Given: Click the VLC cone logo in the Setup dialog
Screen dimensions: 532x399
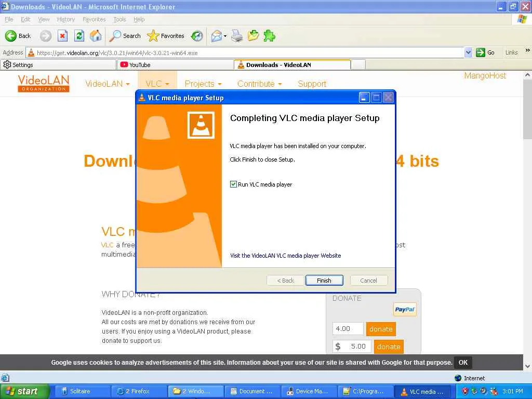Looking at the screenshot, I should point(201,125).
